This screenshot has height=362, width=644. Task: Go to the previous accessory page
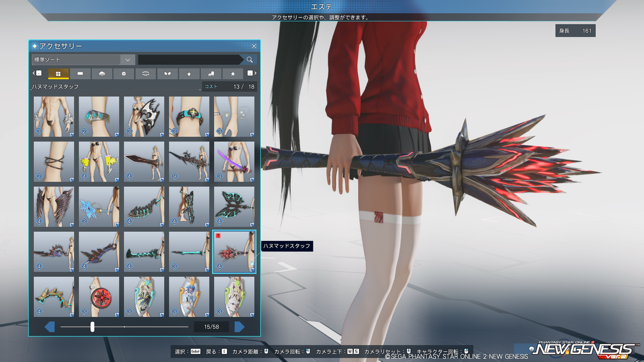click(50, 327)
